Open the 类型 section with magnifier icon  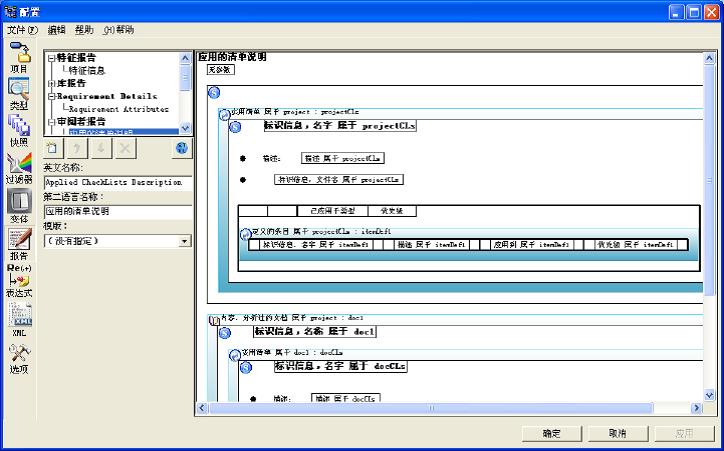(19, 94)
